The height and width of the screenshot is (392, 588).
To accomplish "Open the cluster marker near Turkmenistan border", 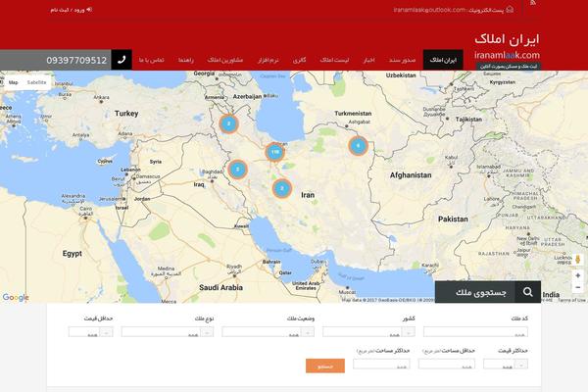I will pos(358,146).
